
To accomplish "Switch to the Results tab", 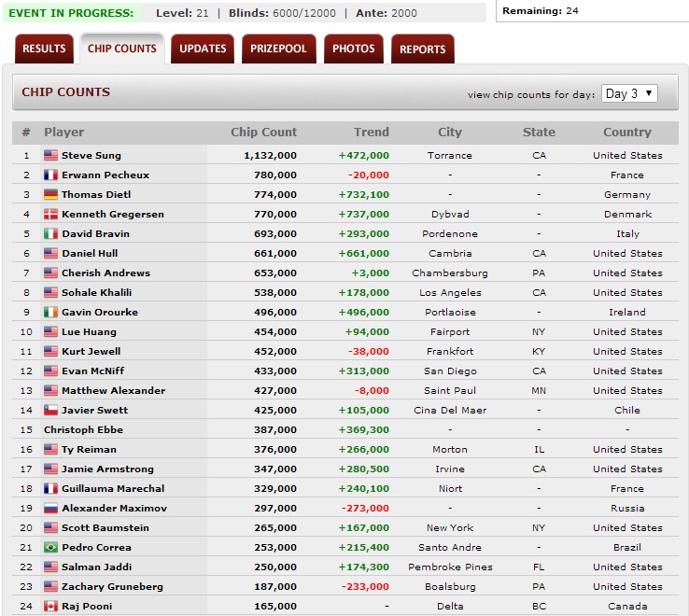I will (44, 49).
